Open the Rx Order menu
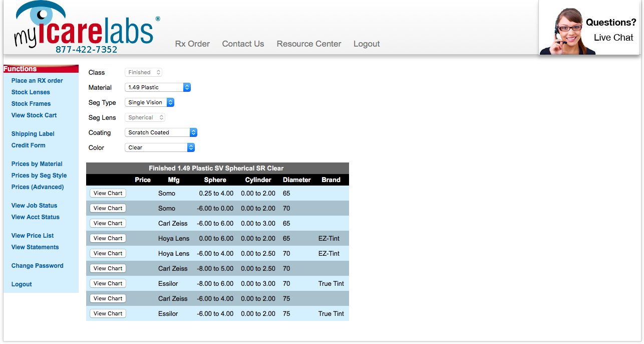This screenshot has width=644, height=344. click(x=192, y=44)
